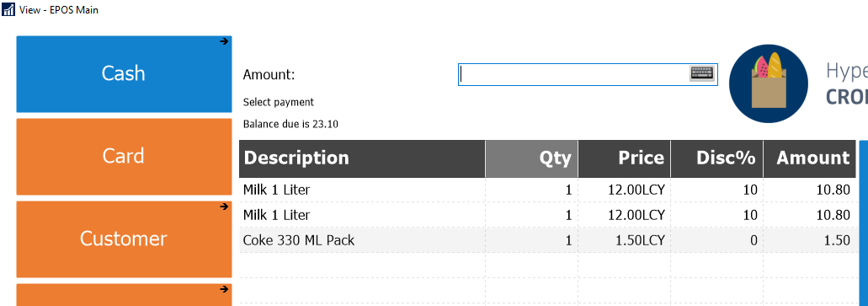The height and width of the screenshot is (306, 868).
Task: Select the Cash payment button
Action: coord(124,73)
